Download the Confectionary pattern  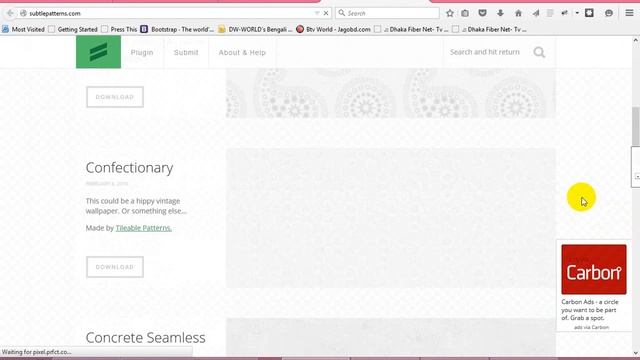point(115,267)
